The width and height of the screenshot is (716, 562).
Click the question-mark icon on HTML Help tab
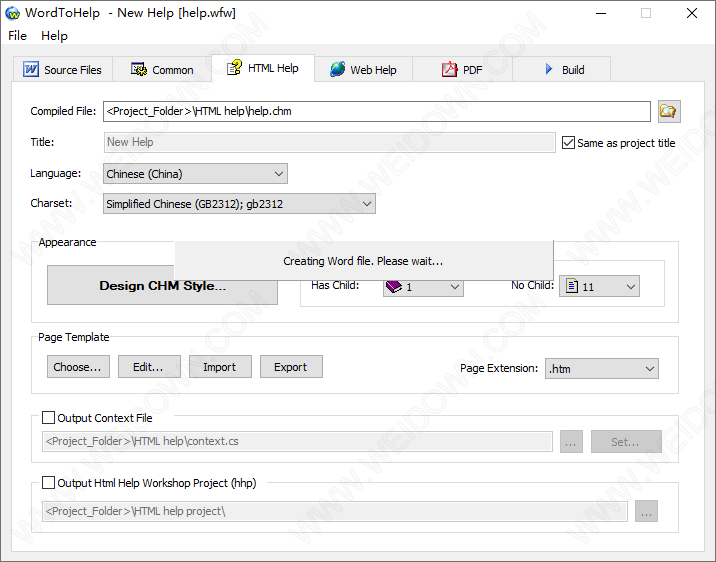click(235, 68)
